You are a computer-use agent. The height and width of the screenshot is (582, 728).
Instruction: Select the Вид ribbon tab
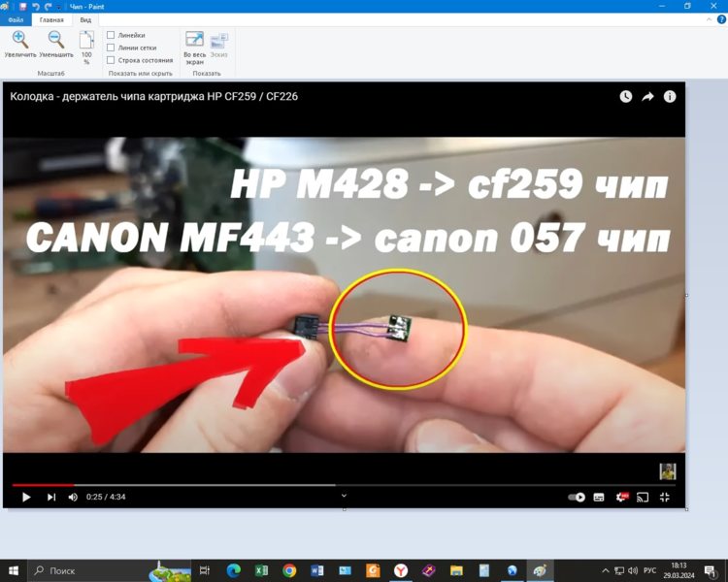(85, 20)
